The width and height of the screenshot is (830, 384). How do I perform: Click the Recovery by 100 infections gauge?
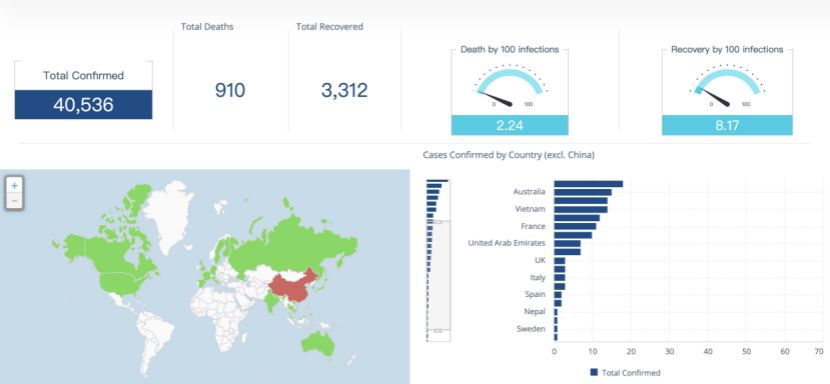click(x=727, y=85)
